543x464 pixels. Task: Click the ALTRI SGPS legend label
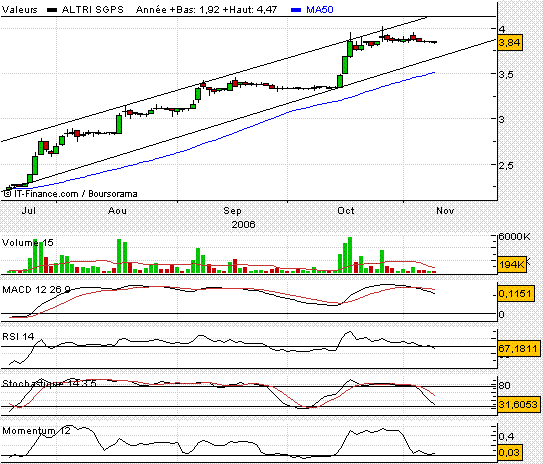[x=92, y=9]
